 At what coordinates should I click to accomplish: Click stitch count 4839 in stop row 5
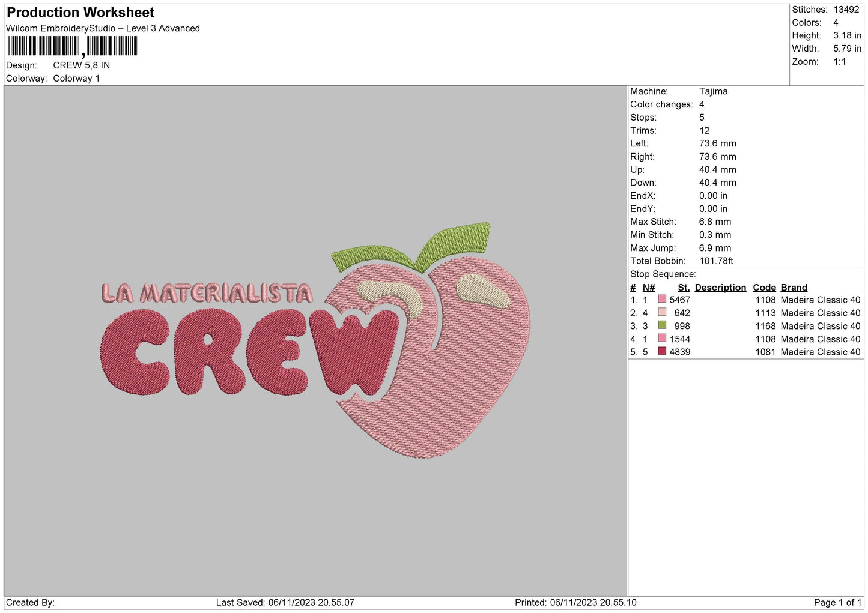coord(680,352)
